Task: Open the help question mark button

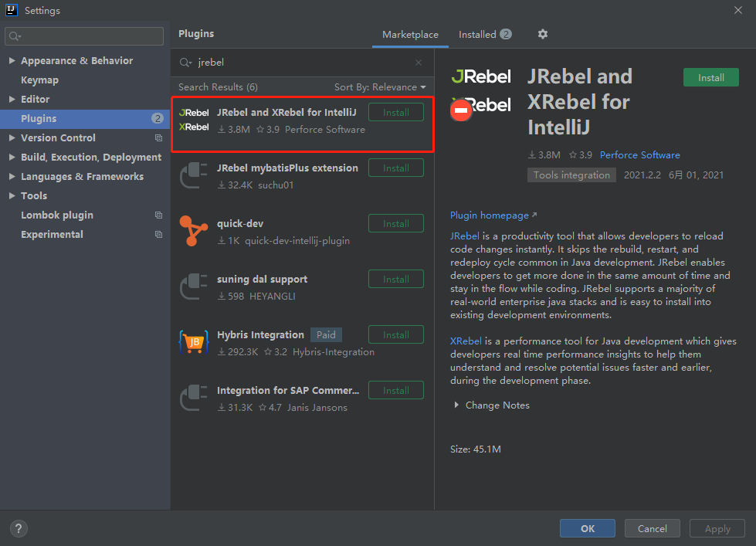Action: 19,528
